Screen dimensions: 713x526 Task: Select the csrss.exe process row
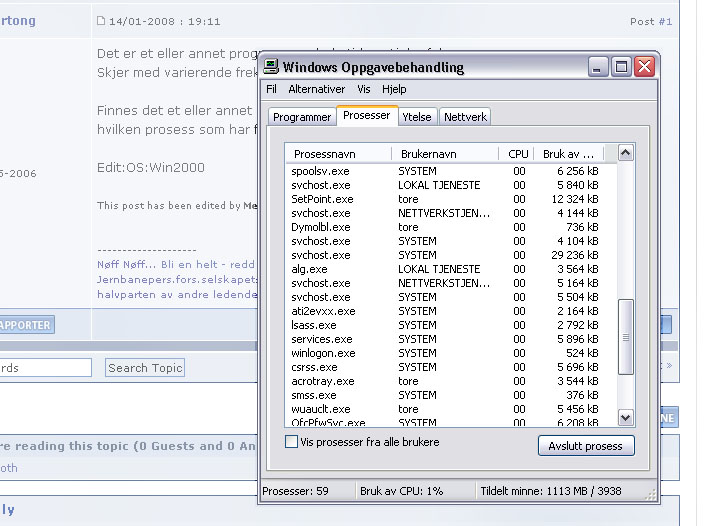pyautogui.click(x=451, y=367)
